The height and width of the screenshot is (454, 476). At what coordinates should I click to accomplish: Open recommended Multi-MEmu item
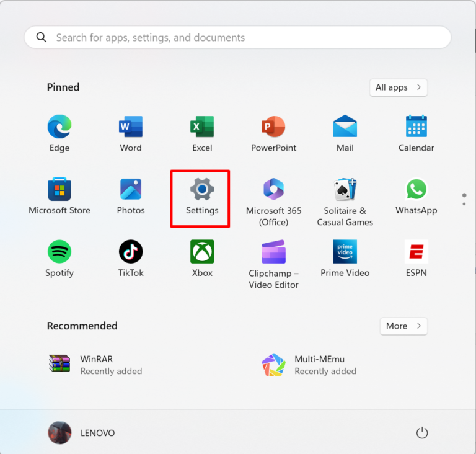click(309, 365)
